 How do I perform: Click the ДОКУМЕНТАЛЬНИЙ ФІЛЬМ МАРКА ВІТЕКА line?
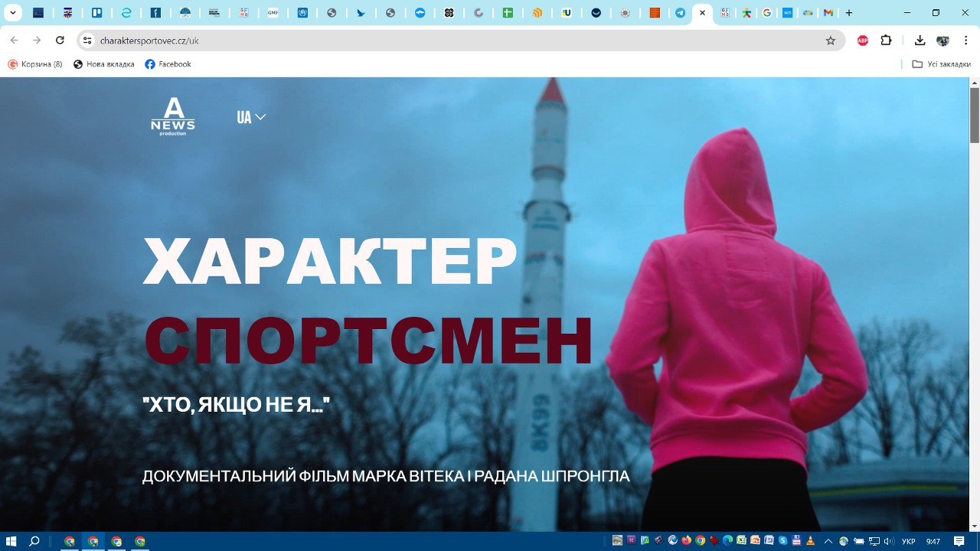coord(386,476)
